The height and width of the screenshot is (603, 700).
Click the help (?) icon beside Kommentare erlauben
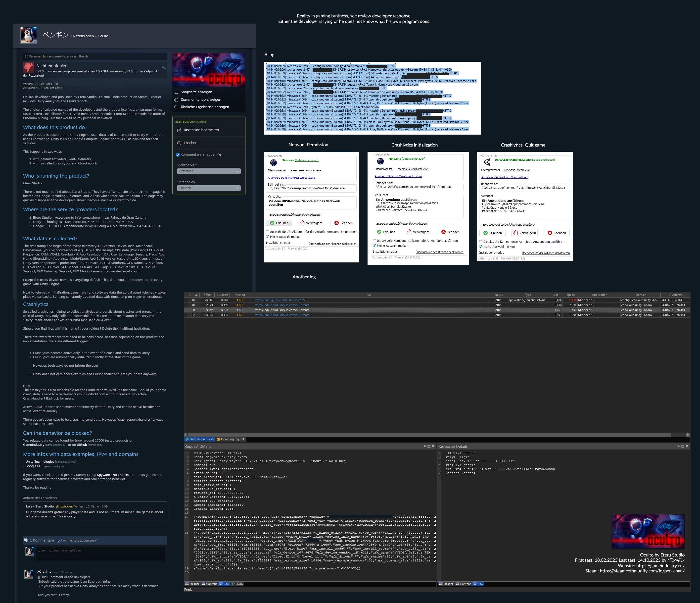[x=219, y=155]
